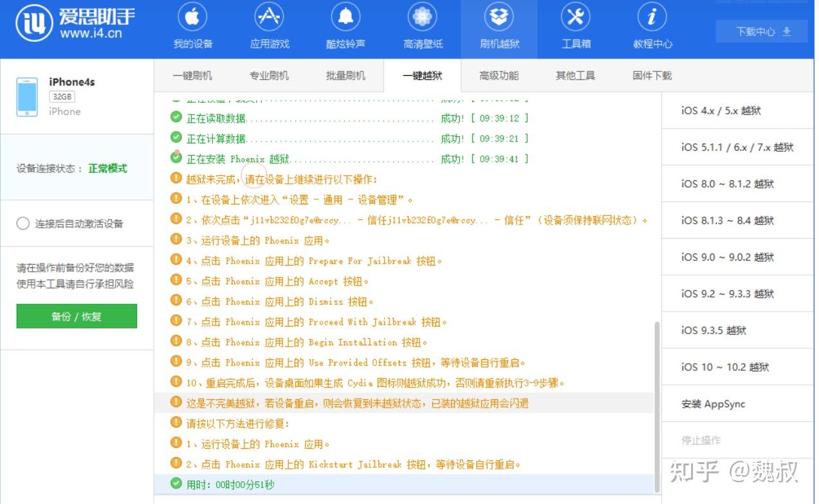Choose iOS 8.1.3 ~ 8.4 越狱
The image size is (819, 504).
[737, 221]
